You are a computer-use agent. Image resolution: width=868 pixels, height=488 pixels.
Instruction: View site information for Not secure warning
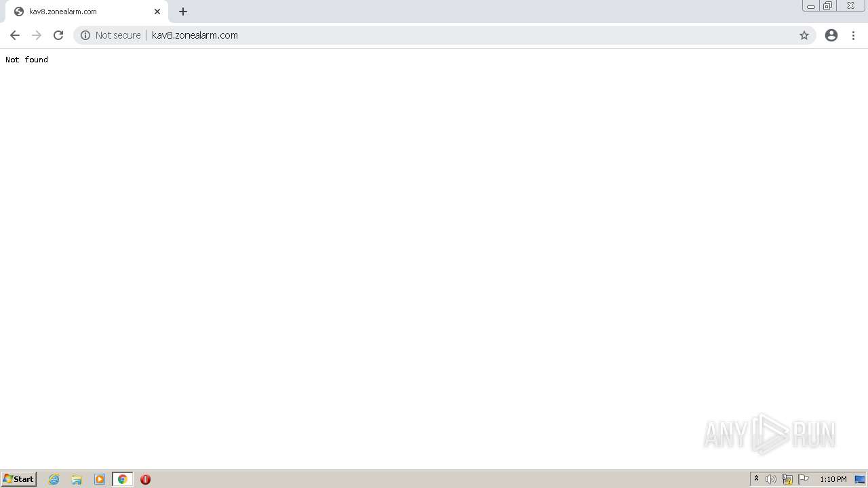coord(85,35)
